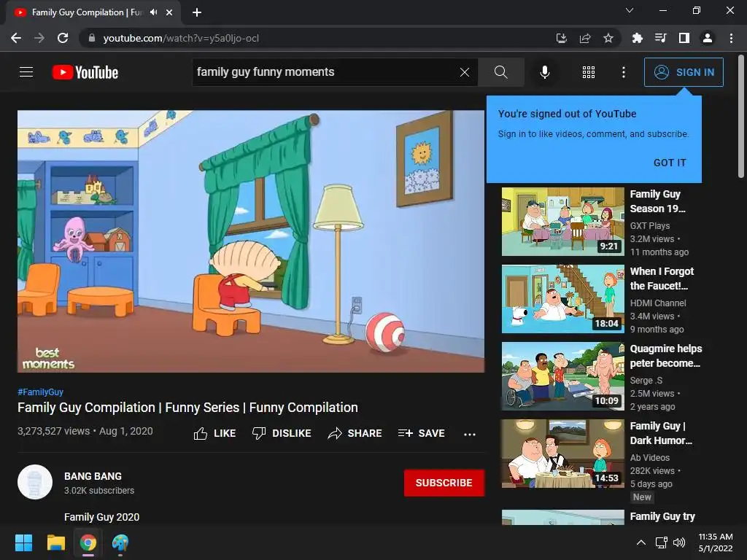The width and height of the screenshot is (747, 560).
Task: Open BANG BANG channel avatar
Action: 35,482
